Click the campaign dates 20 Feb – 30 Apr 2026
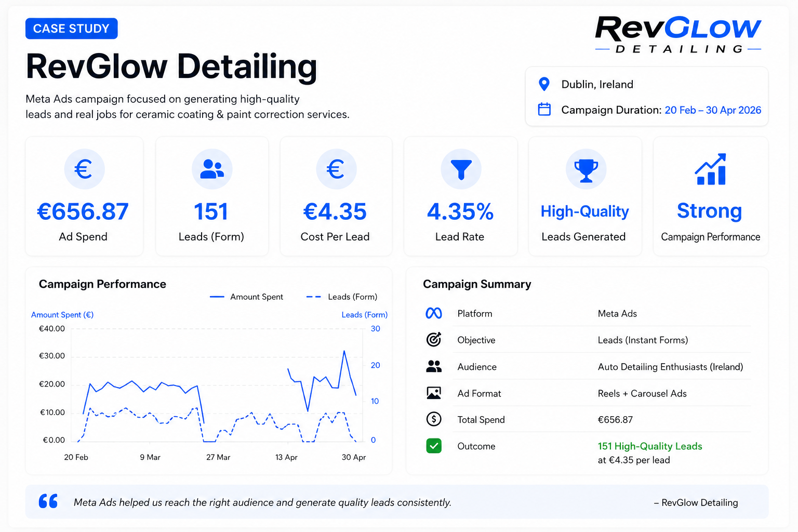The image size is (798, 532). tap(713, 110)
